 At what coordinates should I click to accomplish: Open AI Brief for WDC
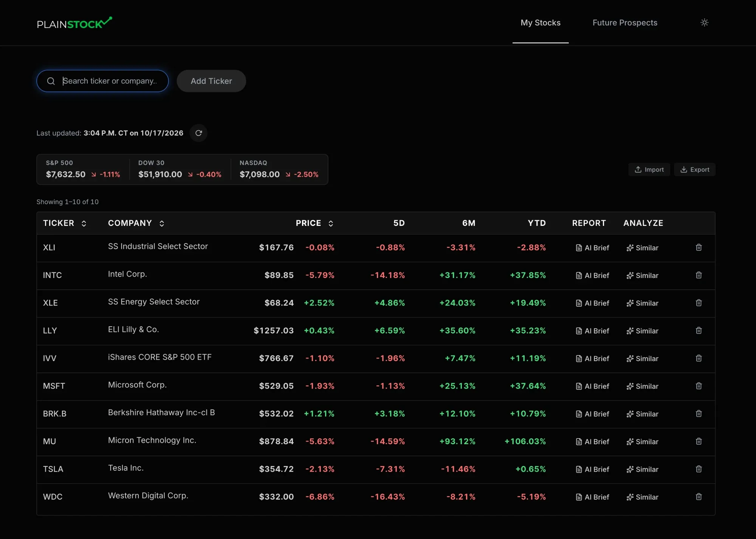pos(592,497)
